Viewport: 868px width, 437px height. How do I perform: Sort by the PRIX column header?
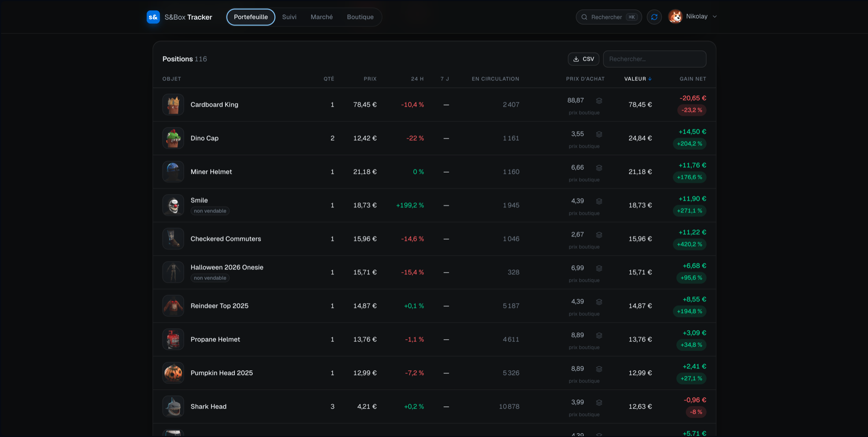point(370,79)
